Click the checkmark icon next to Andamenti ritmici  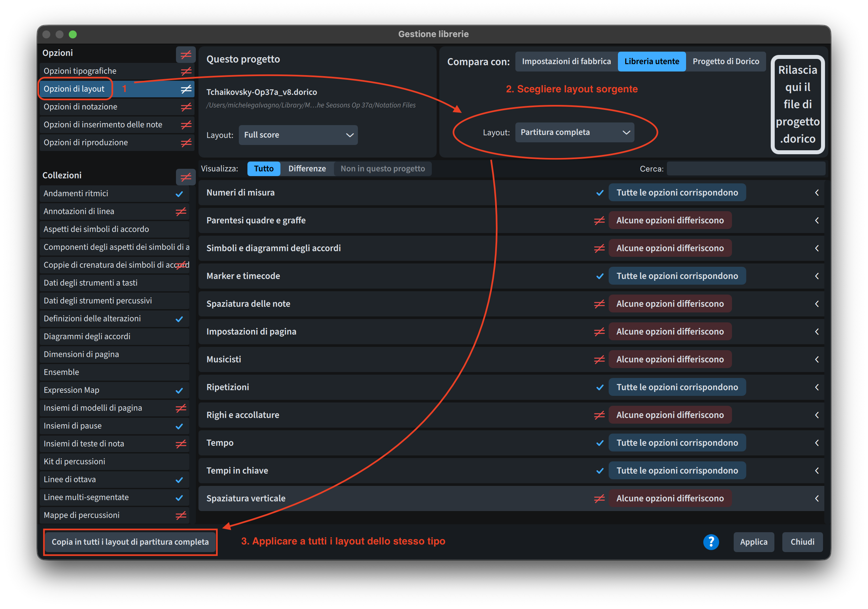point(179,194)
